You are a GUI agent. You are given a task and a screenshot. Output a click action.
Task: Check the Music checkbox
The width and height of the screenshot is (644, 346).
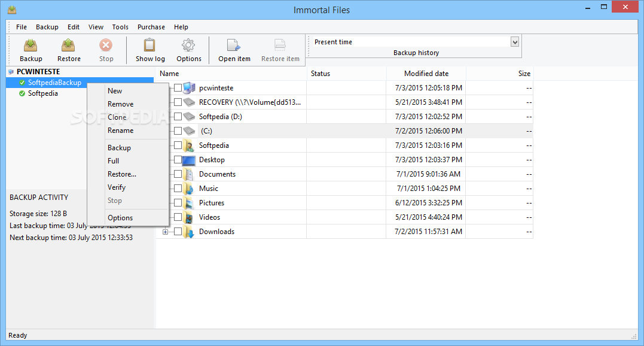click(178, 188)
